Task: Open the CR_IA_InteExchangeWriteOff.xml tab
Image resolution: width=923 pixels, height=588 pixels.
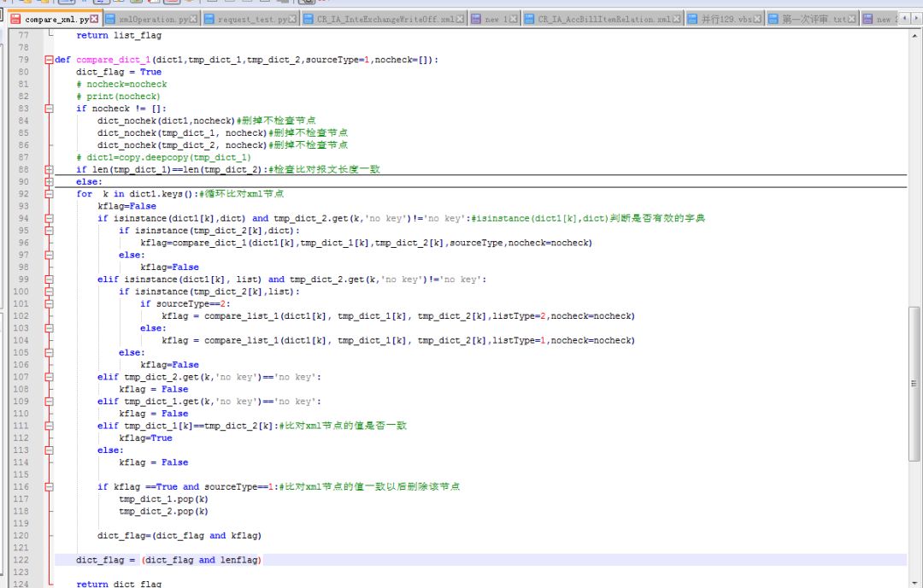Action: [x=384, y=19]
